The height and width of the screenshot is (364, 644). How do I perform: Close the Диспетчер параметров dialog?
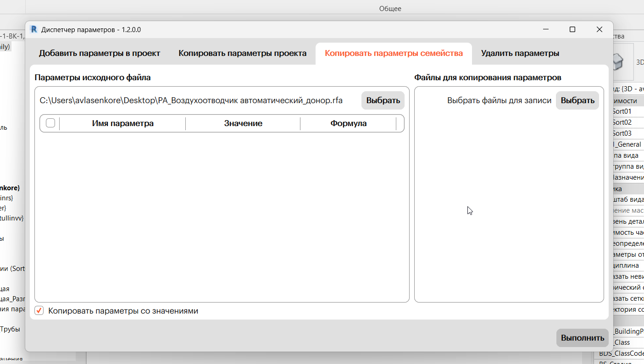point(600,29)
